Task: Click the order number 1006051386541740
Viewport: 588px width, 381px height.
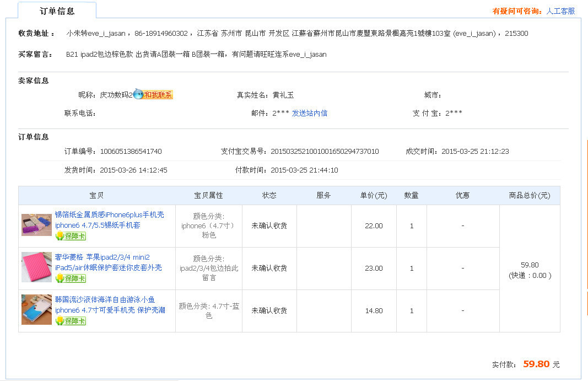Action: (131, 151)
